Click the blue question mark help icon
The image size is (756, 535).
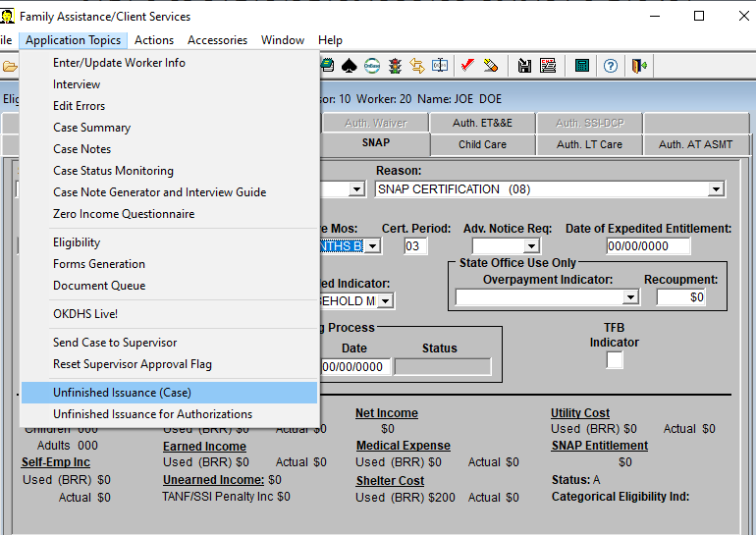tap(611, 66)
